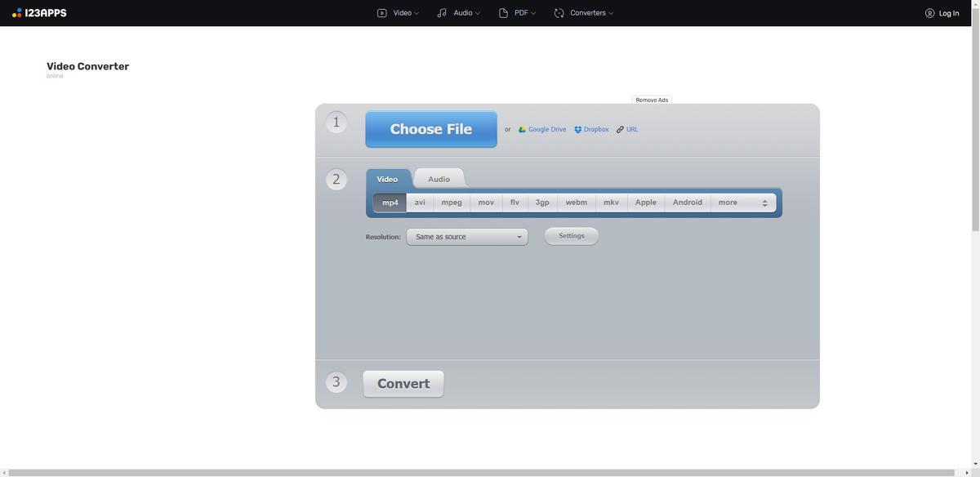Select the webm format option
Viewport: 980px width, 477px height.
point(576,203)
